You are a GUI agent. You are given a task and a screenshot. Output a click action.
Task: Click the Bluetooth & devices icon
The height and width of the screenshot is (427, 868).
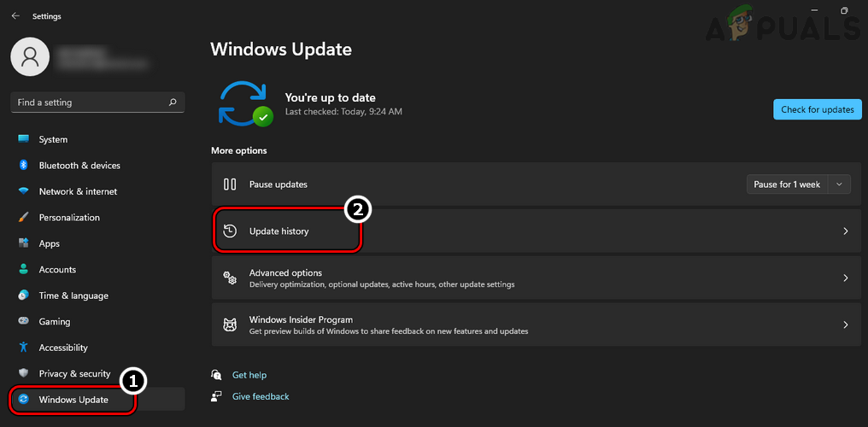coord(24,166)
